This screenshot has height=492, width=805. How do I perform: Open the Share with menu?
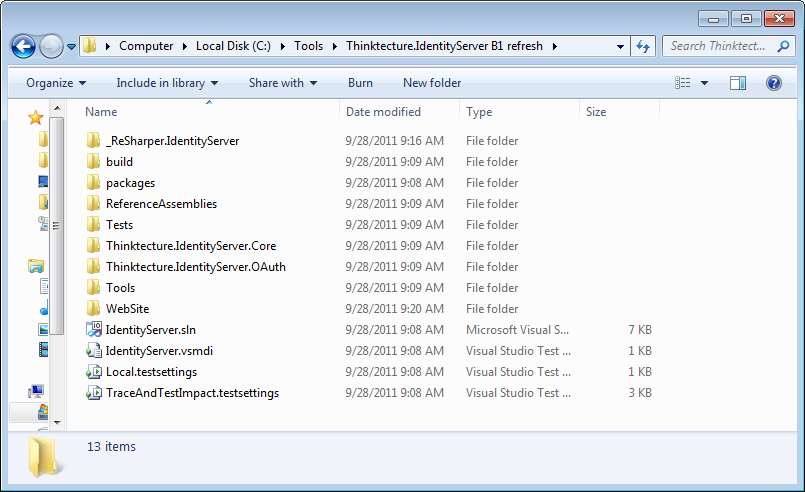click(x=283, y=83)
